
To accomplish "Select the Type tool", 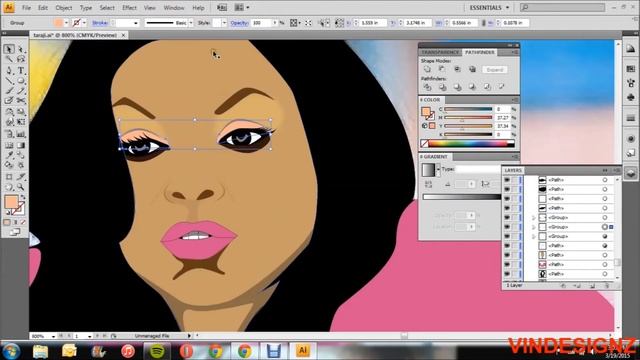I will tap(21, 70).
